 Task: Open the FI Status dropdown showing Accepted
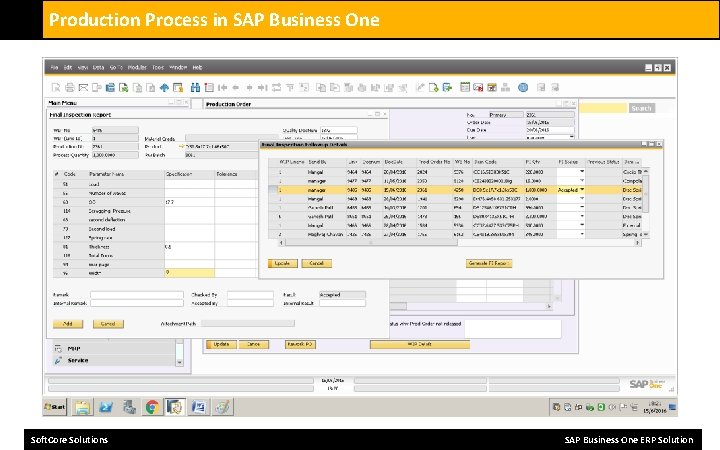click(582, 190)
